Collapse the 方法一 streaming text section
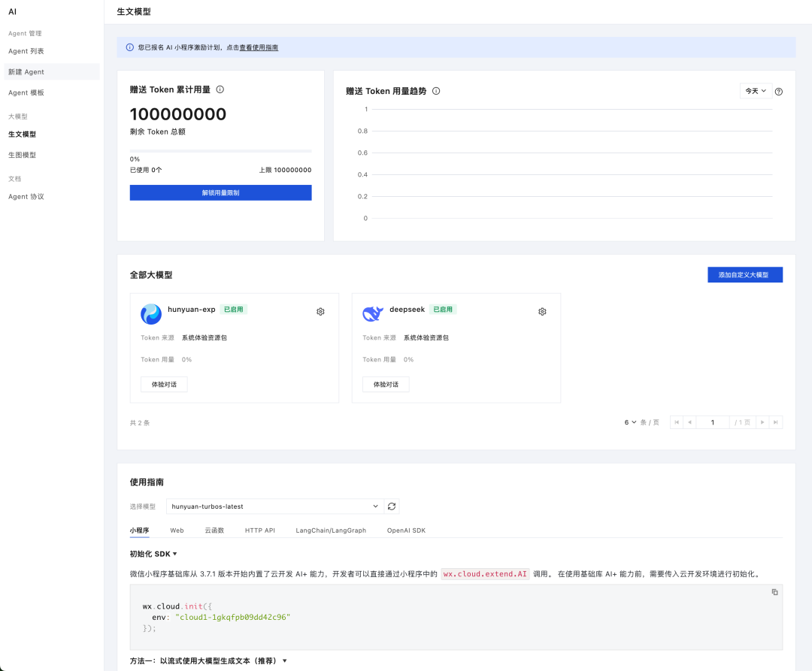Image resolution: width=812 pixels, height=671 pixels. click(208, 660)
